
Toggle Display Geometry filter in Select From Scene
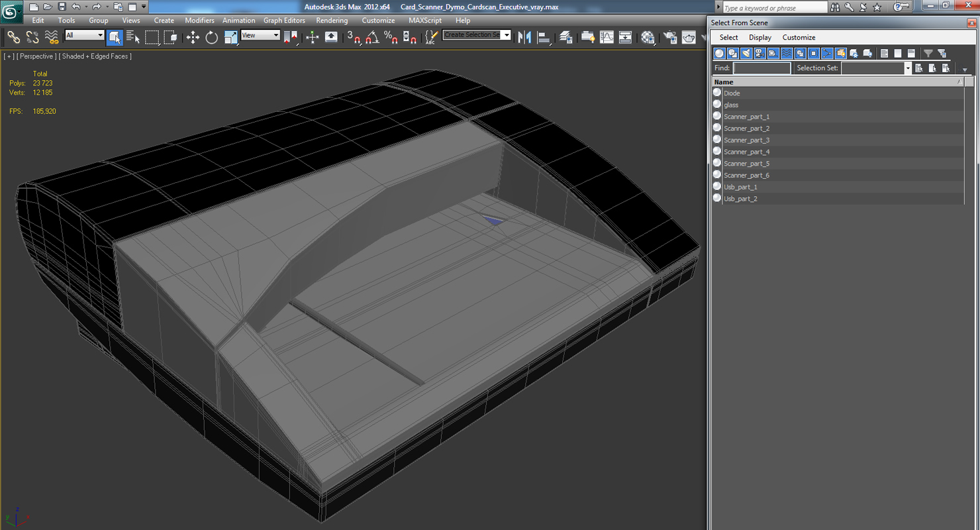pos(719,54)
